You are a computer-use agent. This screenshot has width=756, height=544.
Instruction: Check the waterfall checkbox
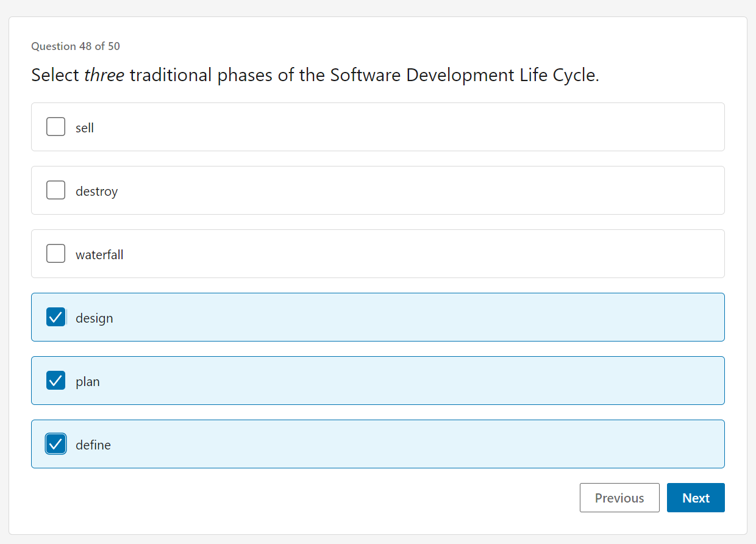[55, 253]
